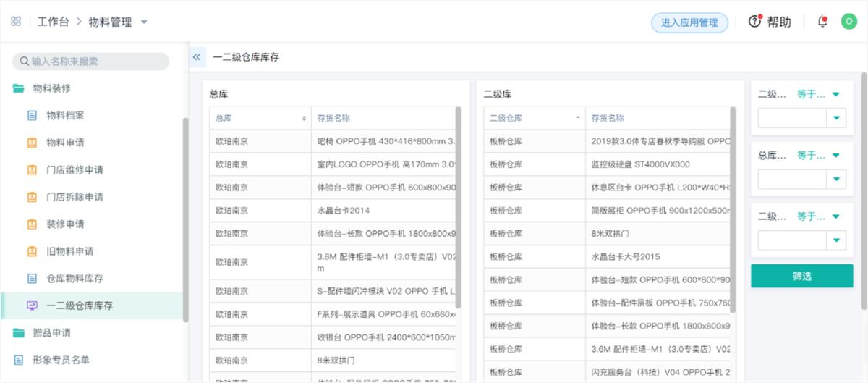Select row 水晶台卡2014
Image resolution: width=868 pixels, height=383 pixels.
tap(332, 211)
